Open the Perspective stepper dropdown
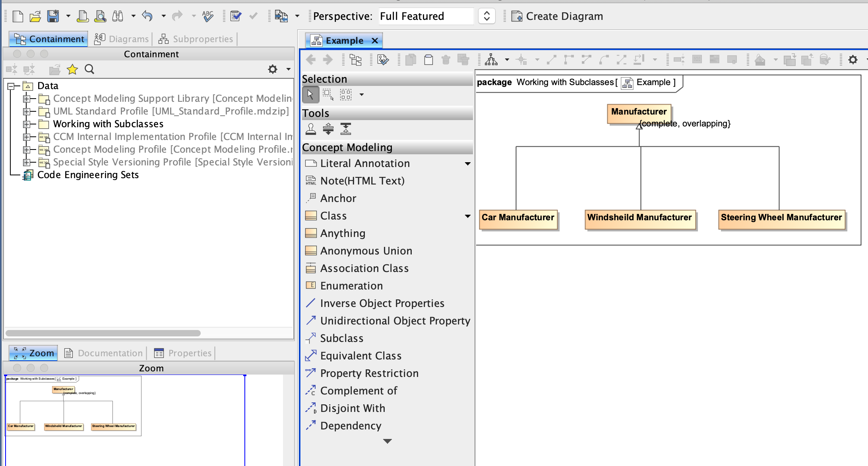The width and height of the screenshot is (868, 466). coord(486,16)
